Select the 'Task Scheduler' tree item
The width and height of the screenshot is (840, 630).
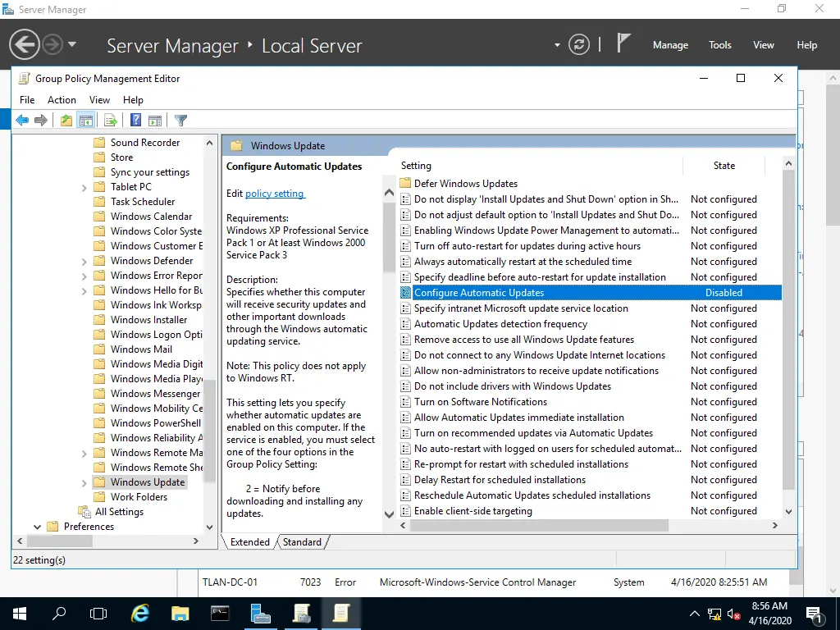click(x=143, y=202)
